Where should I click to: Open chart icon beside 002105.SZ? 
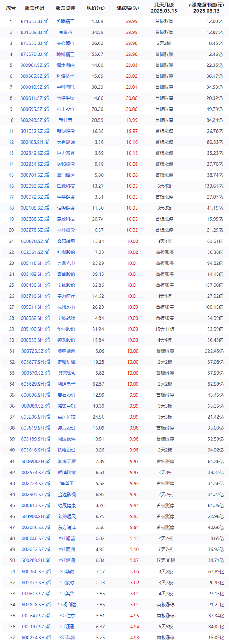coord(47,208)
